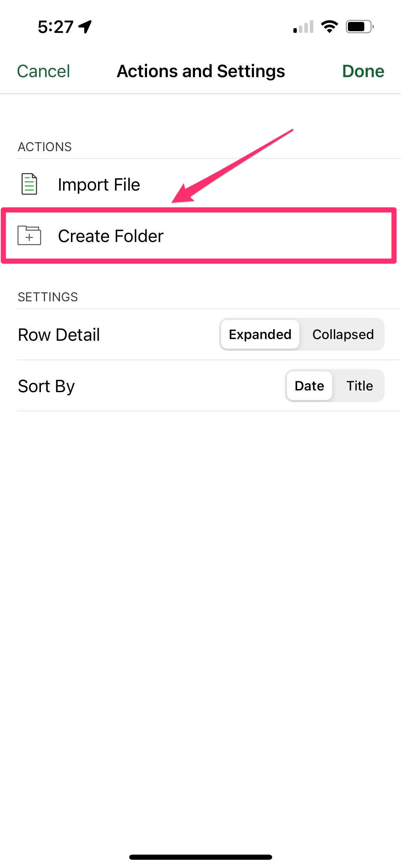The image size is (401, 868).
Task: Tap the home indicator bar
Action: [200, 857]
